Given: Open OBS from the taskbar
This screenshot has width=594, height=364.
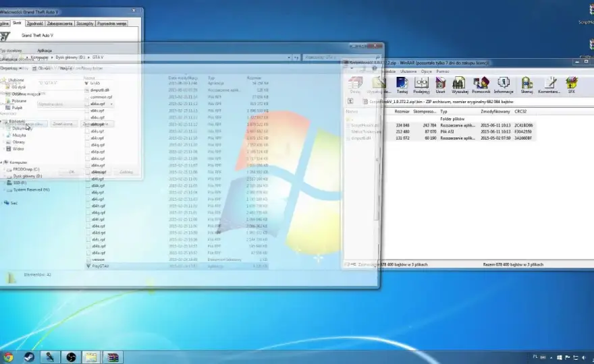Looking at the screenshot, I should pyautogui.click(x=71, y=357).
